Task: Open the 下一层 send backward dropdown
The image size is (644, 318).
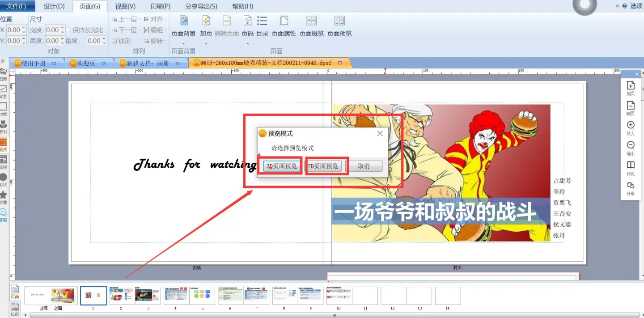Action: 140,30
